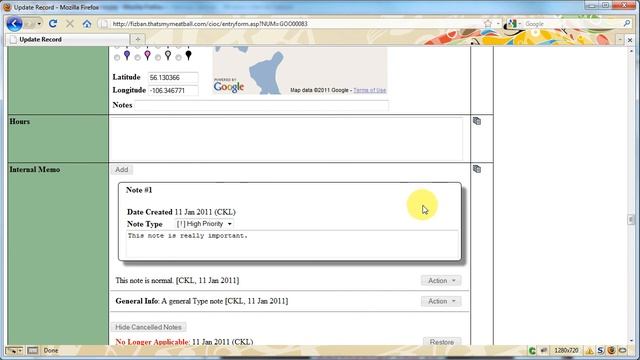Image resolution: width=640 pixels, height=360 pixels.
Task: Restore the No Longer Applicable note
Action: coord(442,342)
